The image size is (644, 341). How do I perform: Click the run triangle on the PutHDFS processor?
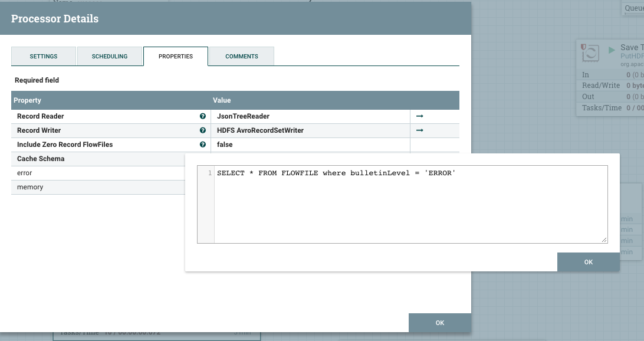click(x=611, y=50)
